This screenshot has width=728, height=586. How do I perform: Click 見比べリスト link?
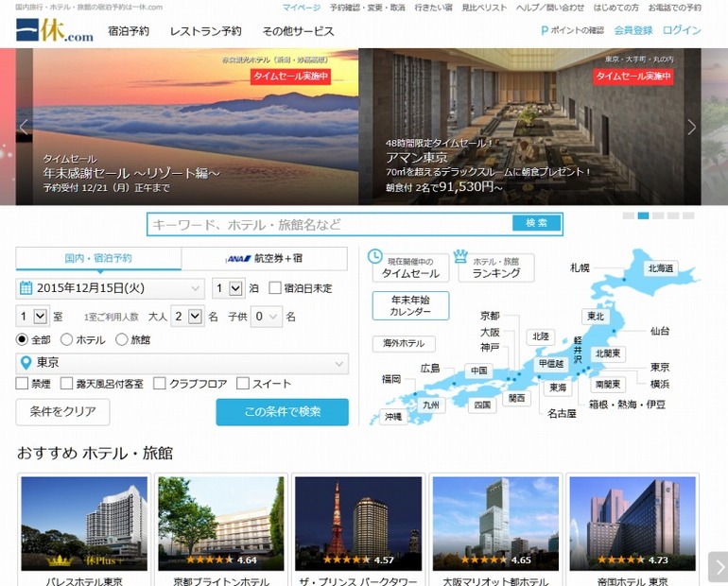pyautogui.click(x=484, y=8)
